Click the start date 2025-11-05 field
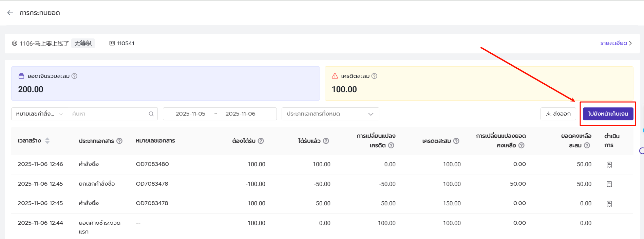The width and height of the screenshot is (644, 239). click(190, 114)
